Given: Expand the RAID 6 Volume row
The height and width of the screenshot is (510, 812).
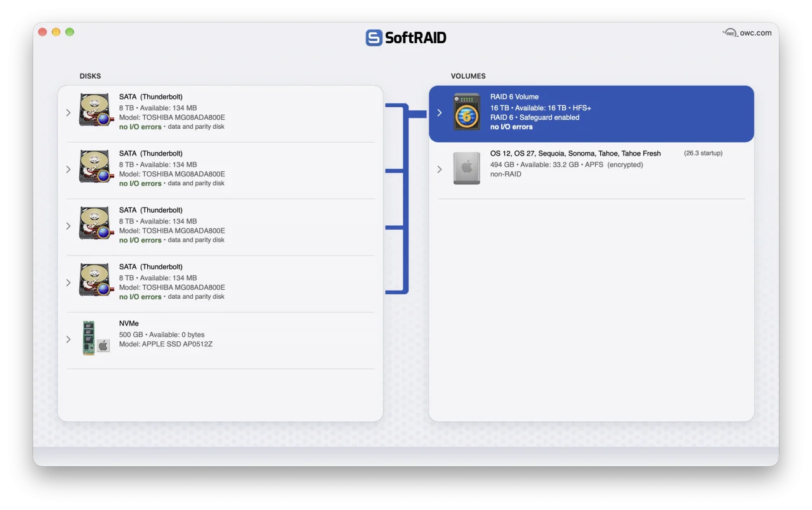Looking at the screenshot, I should coord(440,113).
